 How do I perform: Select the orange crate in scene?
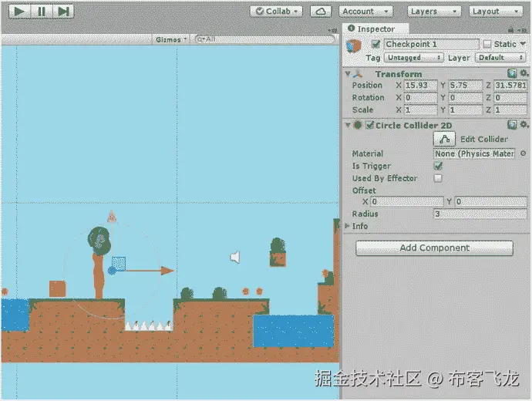(57, 288)
